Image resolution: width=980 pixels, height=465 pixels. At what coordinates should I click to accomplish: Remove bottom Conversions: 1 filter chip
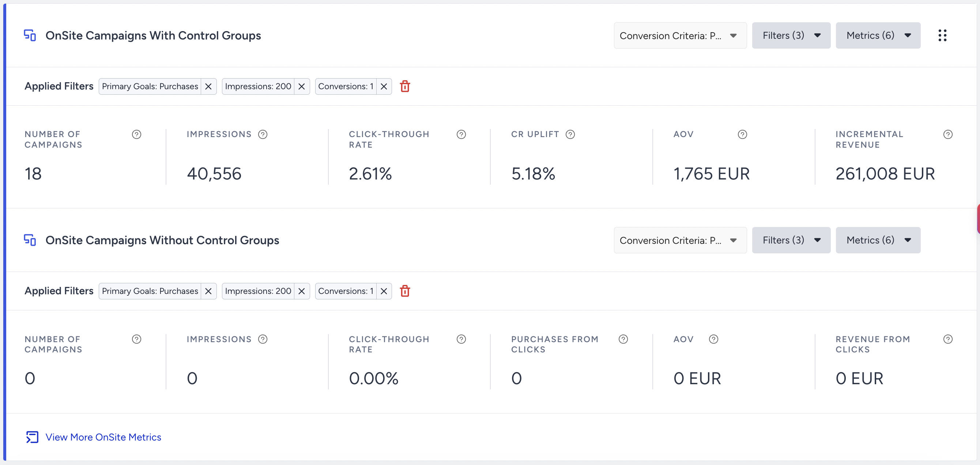click(384, 291)
